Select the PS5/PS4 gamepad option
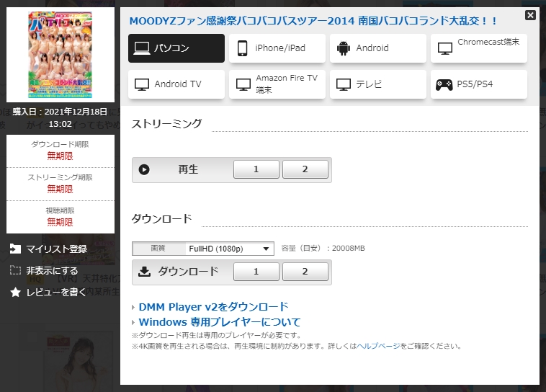 pos(479,84)
